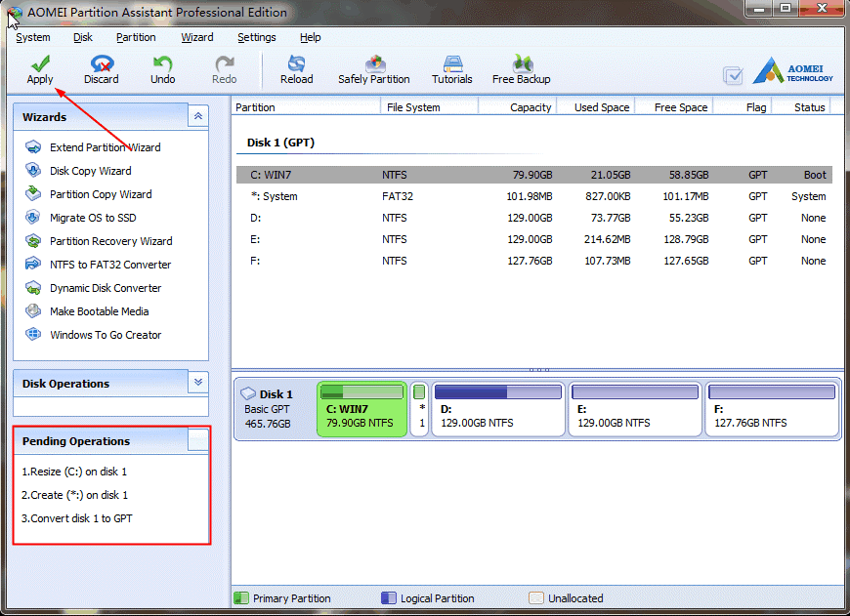
Task: Click the checkmark task icon beside AOMEI logo
Action: (x=733, y=76)
